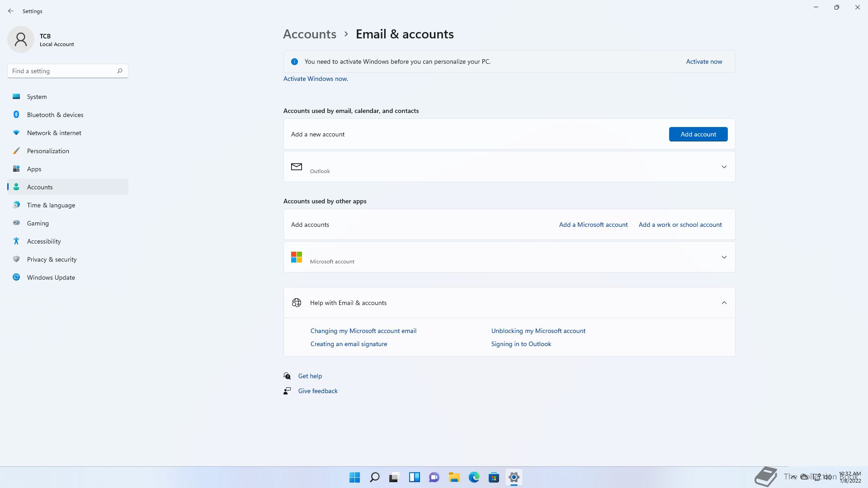This screenshot has height=488, width=868.
Task: Open Unblocking my Microsoft account link
Action: pyautogui.click(x=538, y=331)
